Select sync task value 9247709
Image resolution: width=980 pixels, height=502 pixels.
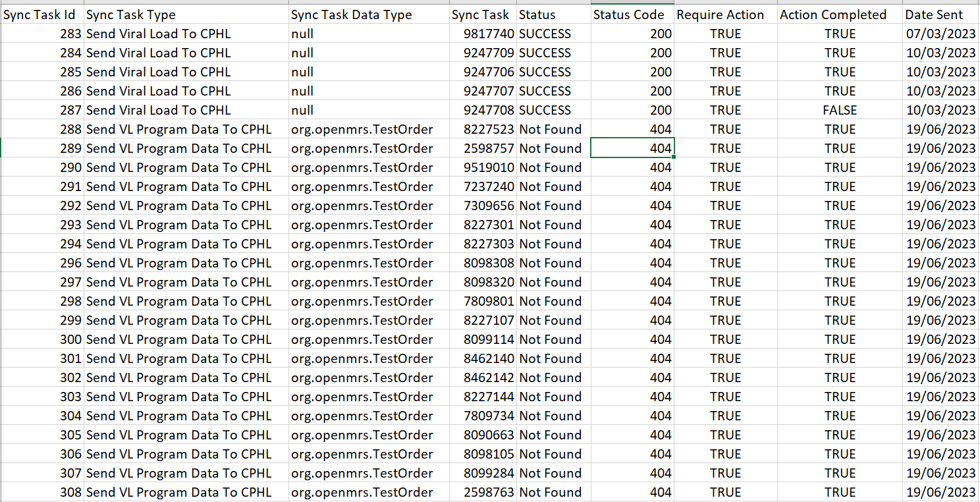coord(483,53)
